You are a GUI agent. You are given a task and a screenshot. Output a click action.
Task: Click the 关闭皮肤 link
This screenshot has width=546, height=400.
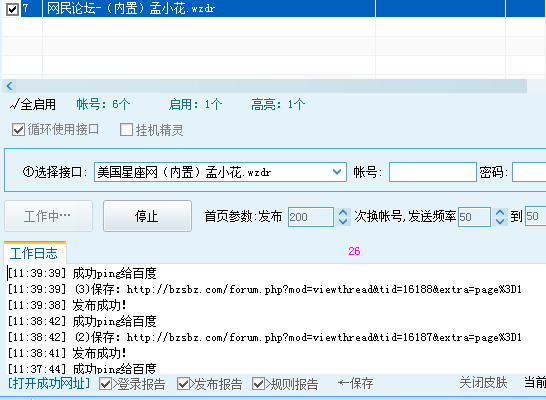[483, 383]
